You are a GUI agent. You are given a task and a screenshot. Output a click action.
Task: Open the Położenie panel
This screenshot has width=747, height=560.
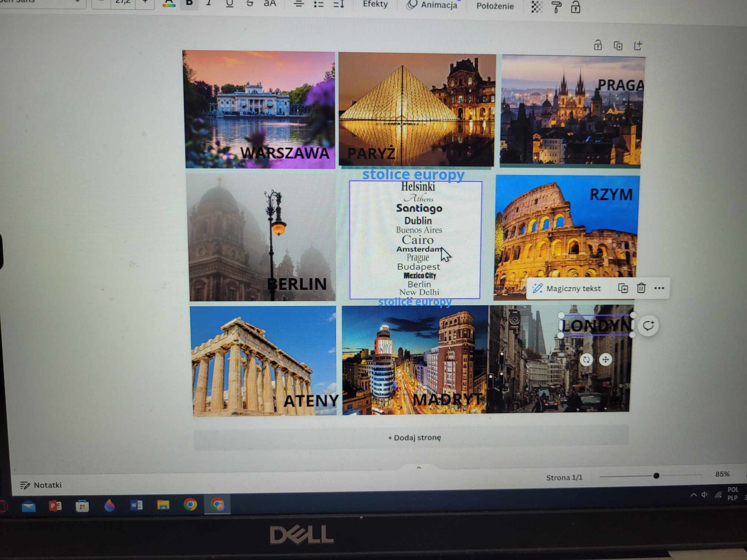pyautogui.click(x=495, y=6)
